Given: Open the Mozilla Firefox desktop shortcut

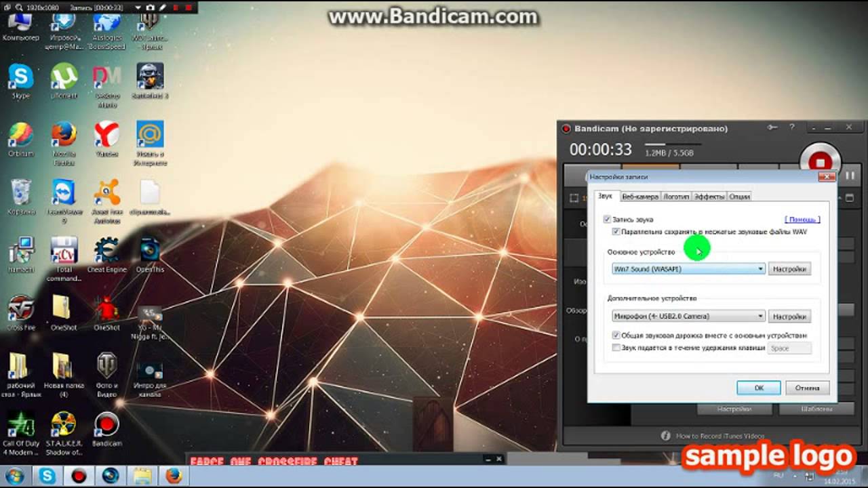Looking at the screenshot, I should [64, 143].
